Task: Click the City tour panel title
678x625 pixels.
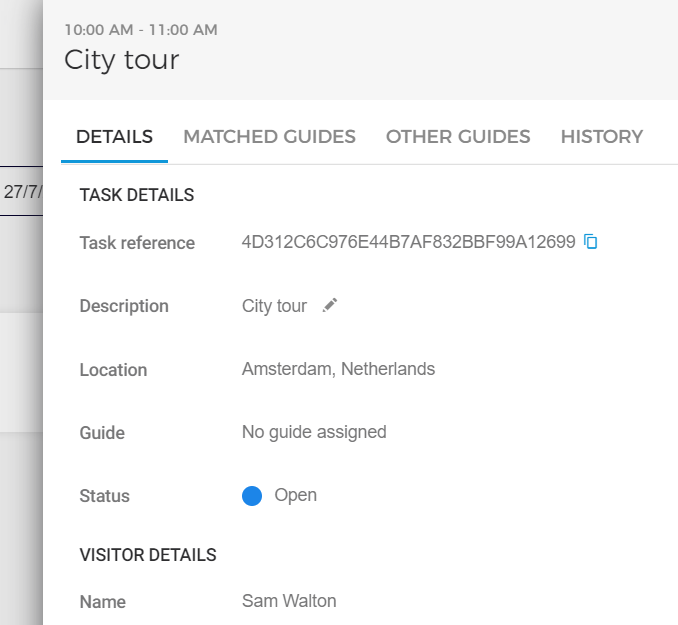Action: (x=121, y=60)
